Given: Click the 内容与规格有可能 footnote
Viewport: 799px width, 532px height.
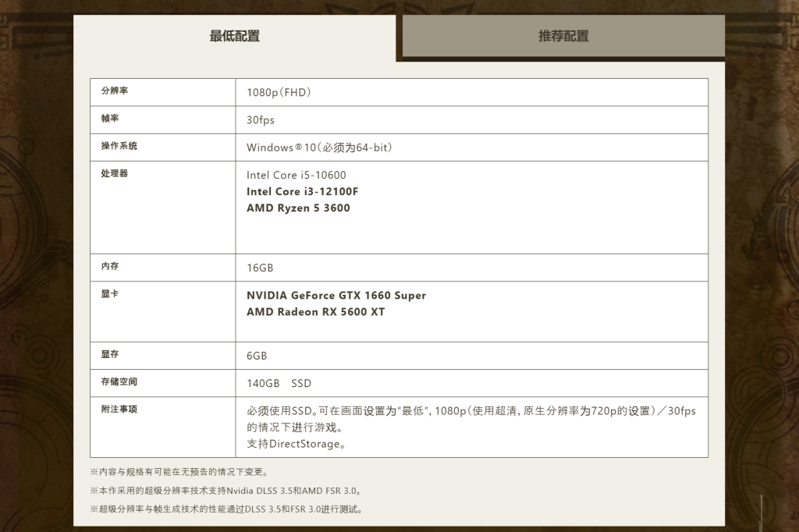Looking at the screenshot, I should point(179,472).
